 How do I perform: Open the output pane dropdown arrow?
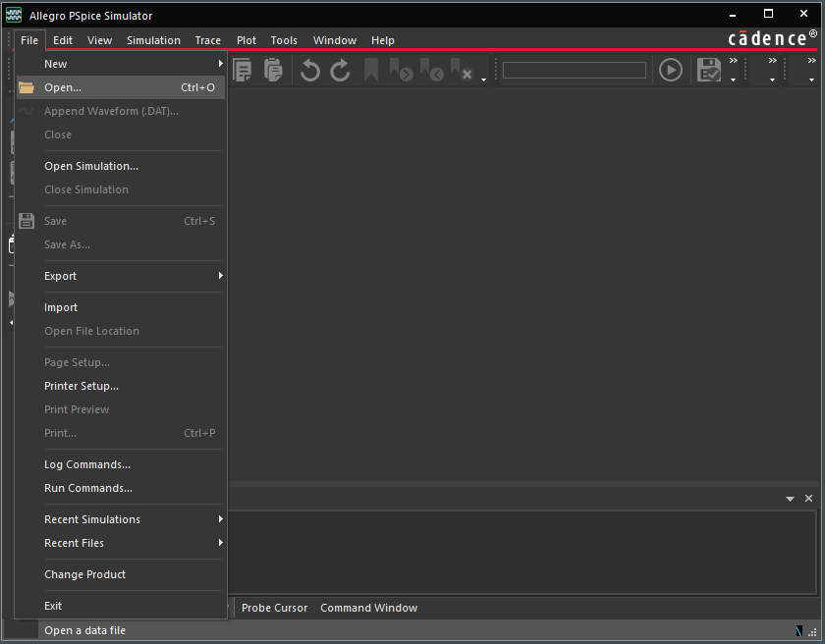point(791,498)
